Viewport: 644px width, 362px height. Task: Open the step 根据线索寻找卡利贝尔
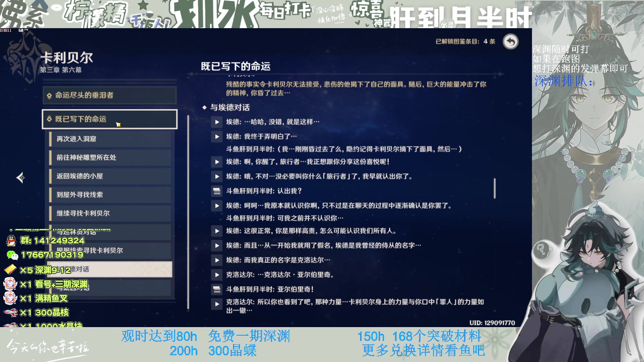110,250
